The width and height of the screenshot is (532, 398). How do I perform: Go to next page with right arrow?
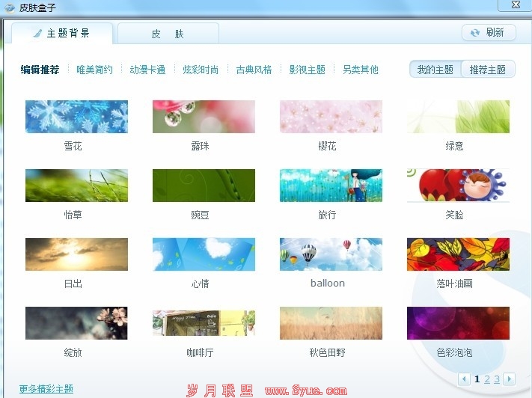click(510, 379)
